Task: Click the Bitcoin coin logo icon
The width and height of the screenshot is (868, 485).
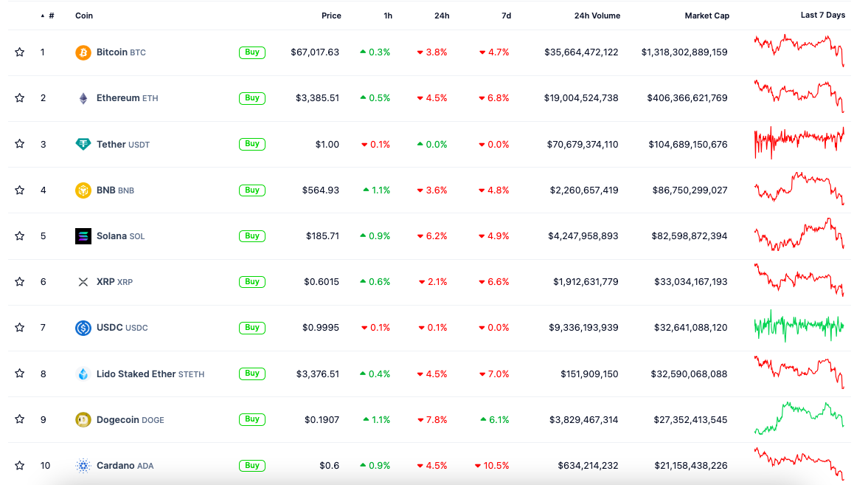Action: (x=83, y=52)
